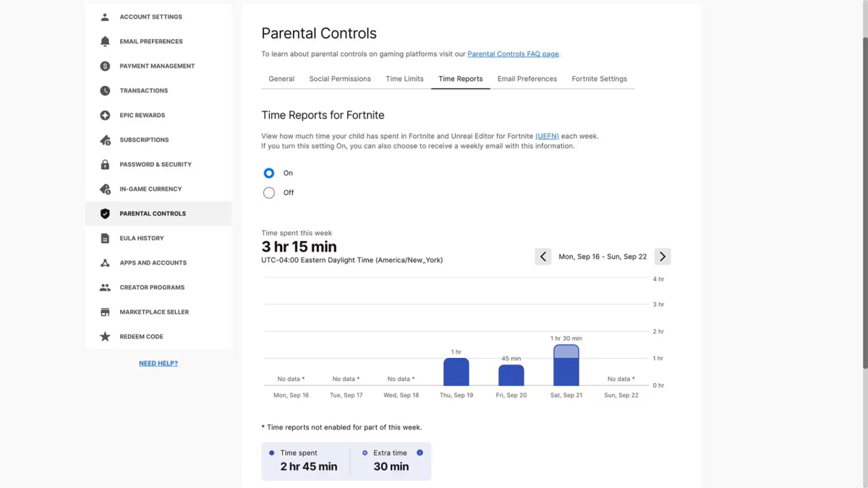
Task: Go to next week with right arrow
Action: click(662, 257)
